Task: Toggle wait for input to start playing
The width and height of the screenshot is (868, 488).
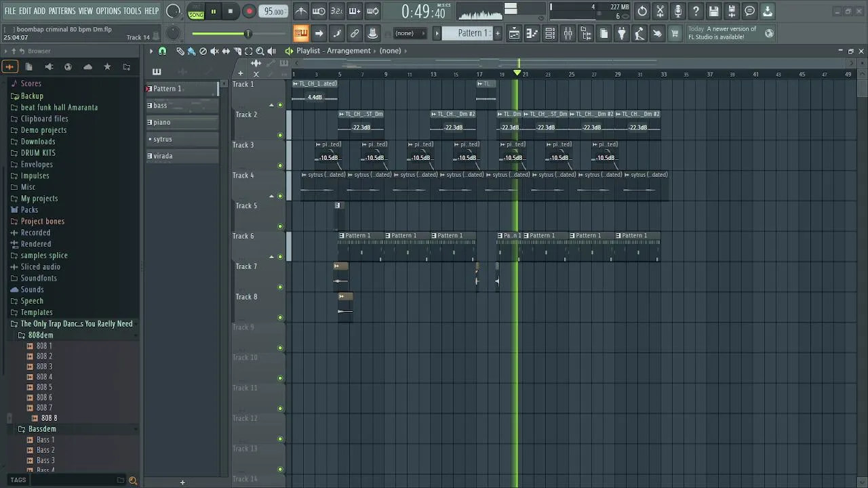Action: (x=319, y=11)
